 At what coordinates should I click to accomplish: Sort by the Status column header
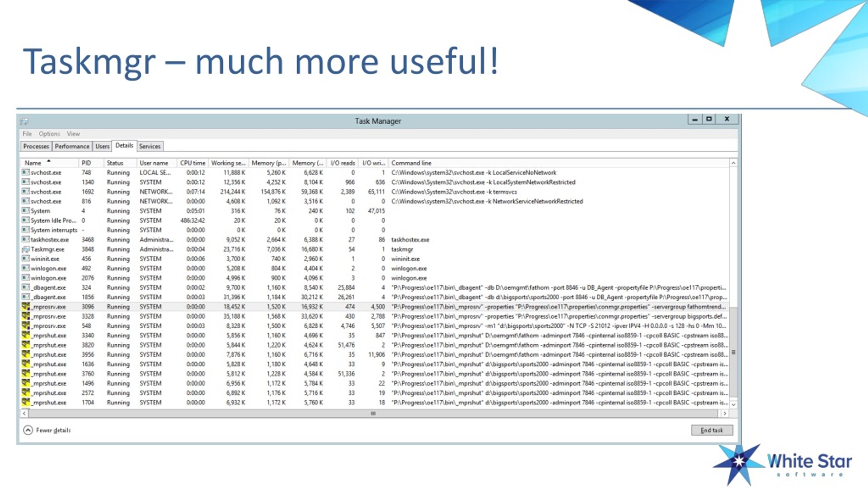(x=120, y=163)
